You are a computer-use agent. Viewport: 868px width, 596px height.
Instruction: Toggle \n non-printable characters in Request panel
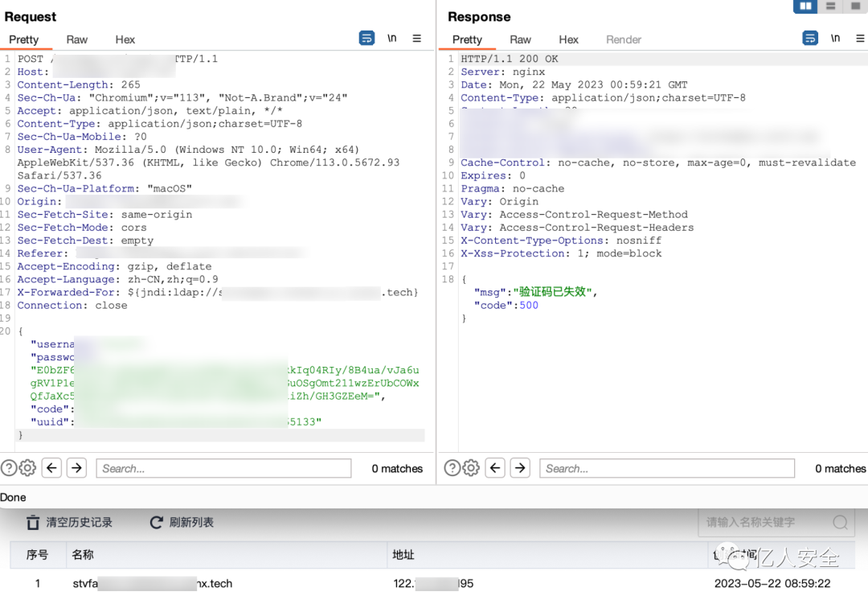tap(392, 39)
